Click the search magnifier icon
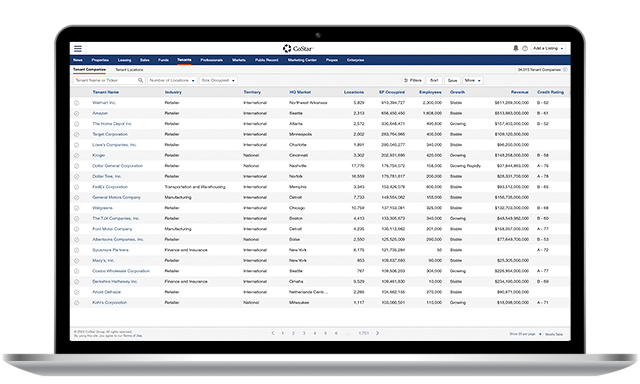640x384 pixels. tap(140, 80)
